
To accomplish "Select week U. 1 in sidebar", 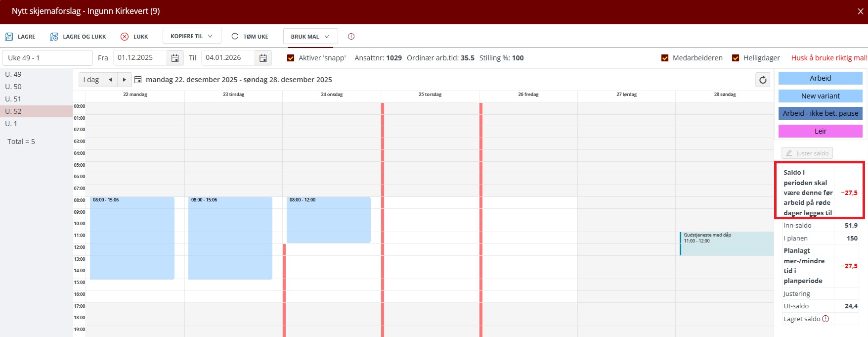I will point(11,124).
